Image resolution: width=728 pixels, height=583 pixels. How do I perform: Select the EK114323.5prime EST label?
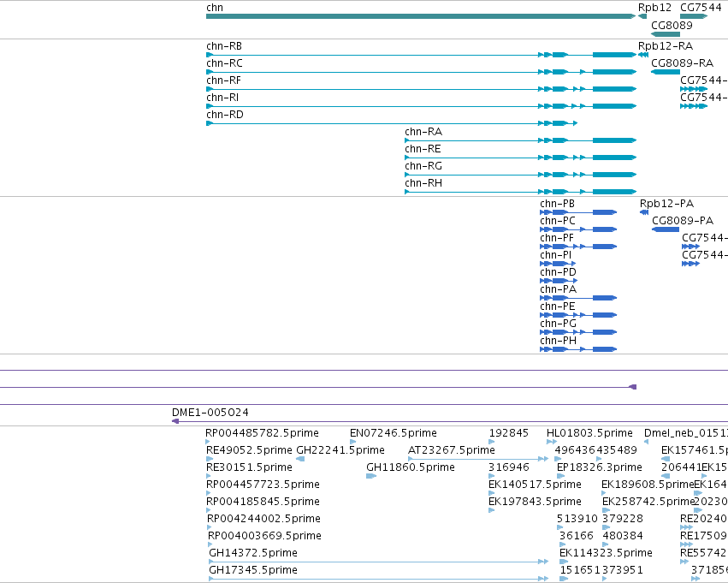(606, 553)
